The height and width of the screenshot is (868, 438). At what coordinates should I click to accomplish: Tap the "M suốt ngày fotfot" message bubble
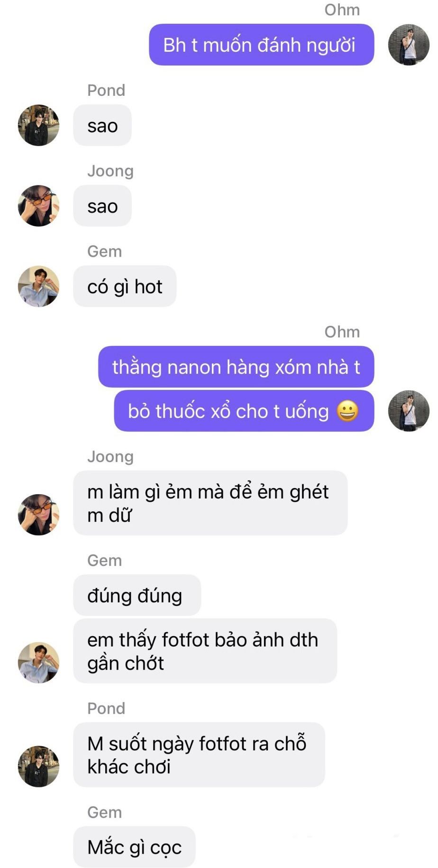pyautogui.click(x=199, y=755)
